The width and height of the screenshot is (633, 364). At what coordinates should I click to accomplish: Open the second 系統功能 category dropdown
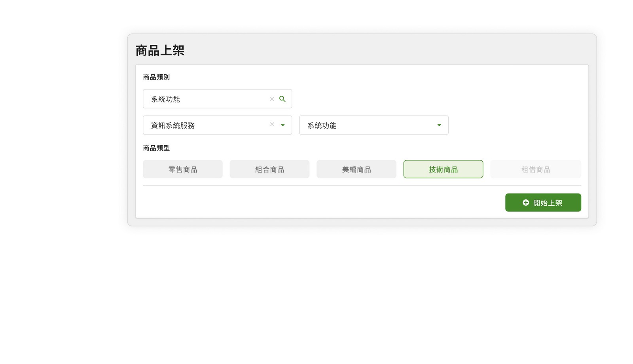click(374, 125)
